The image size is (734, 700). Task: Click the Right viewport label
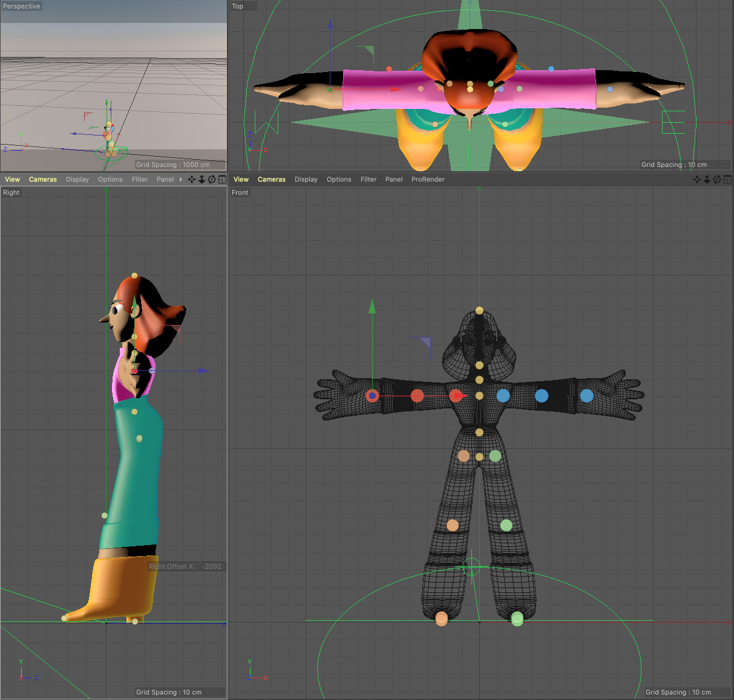(11, 192)
